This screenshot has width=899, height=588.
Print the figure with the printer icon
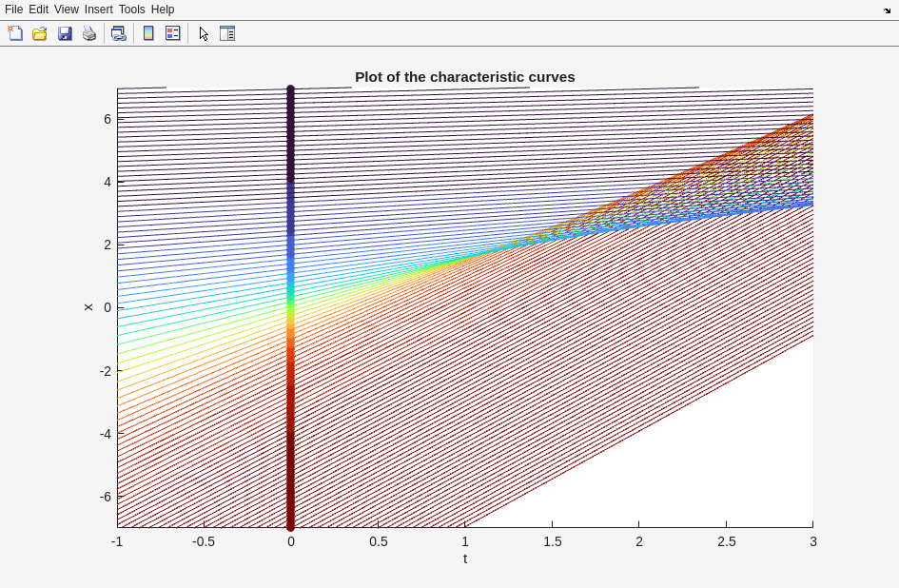point(89,33)
